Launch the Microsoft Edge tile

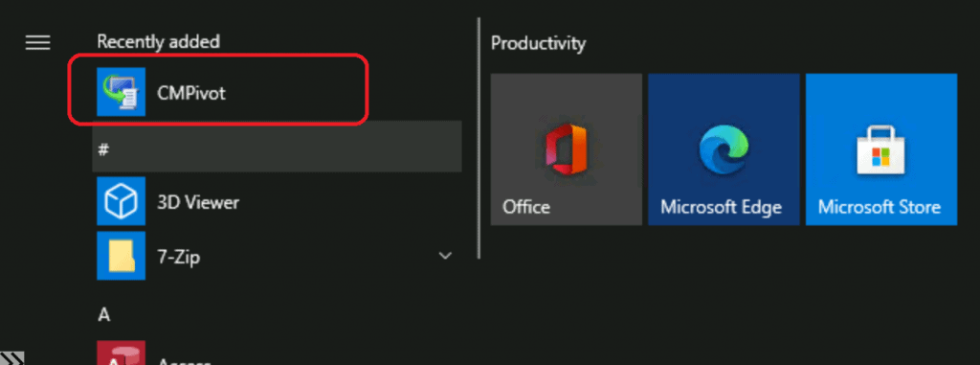(x=724, y=149)
